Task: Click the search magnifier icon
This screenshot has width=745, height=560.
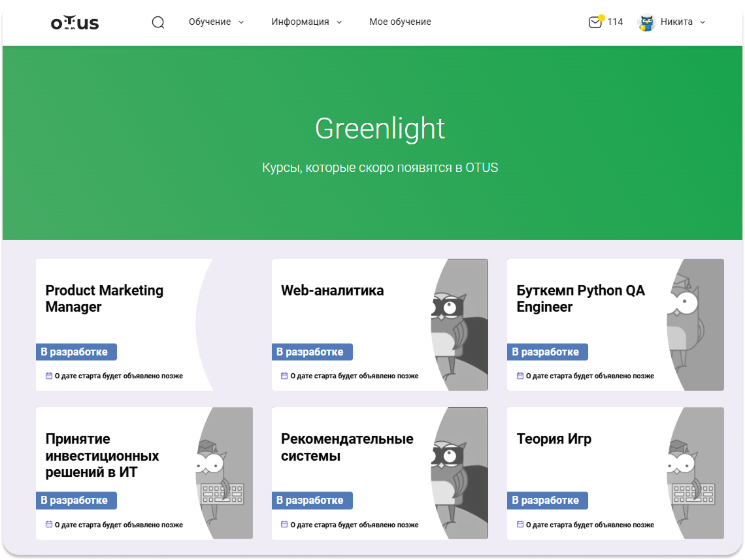Action: tap(158, 22)
